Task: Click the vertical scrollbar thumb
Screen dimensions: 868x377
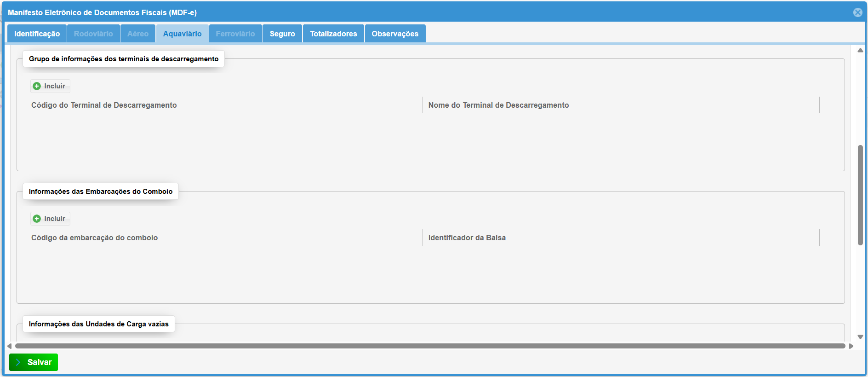Action: coord(860,195)
